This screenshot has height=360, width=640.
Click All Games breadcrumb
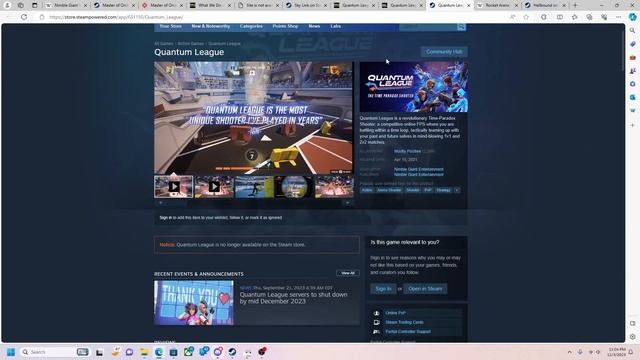tap(164, 44)
